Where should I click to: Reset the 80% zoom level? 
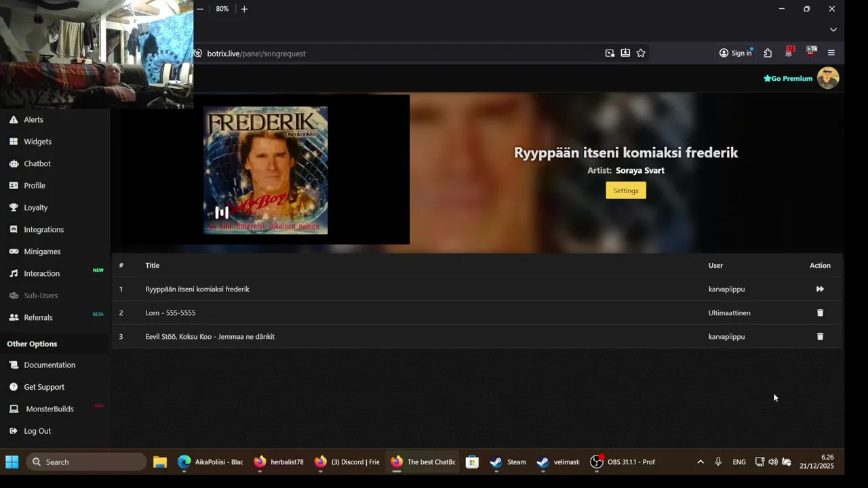click(x=222, y=9)
